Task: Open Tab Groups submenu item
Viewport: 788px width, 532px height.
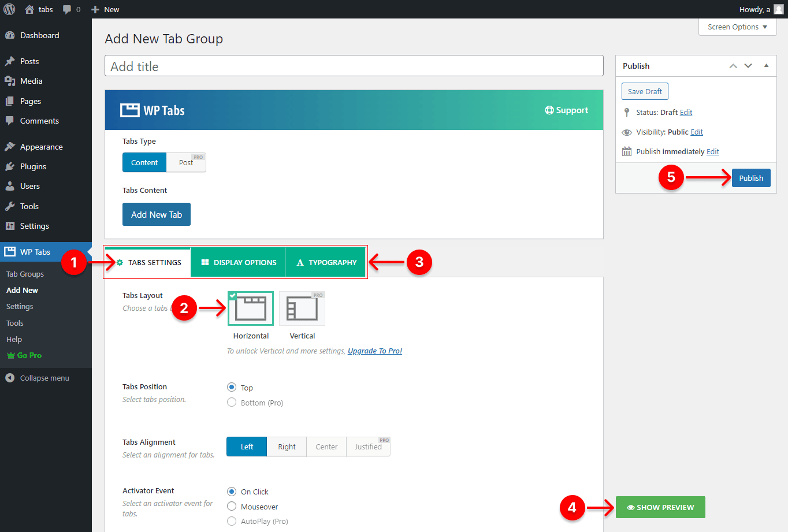Action: click(x=25, y=274)
